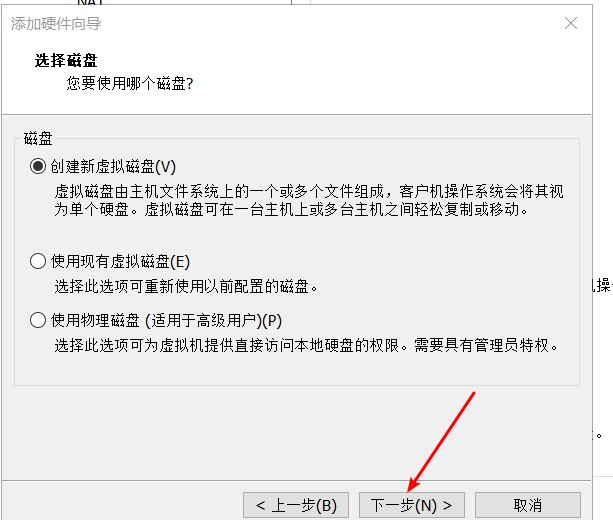The width and height of the screenshot is (613, 520).
Task: Click the 重新使用以前配置的磁盘 description line
Action: (186, 287)
